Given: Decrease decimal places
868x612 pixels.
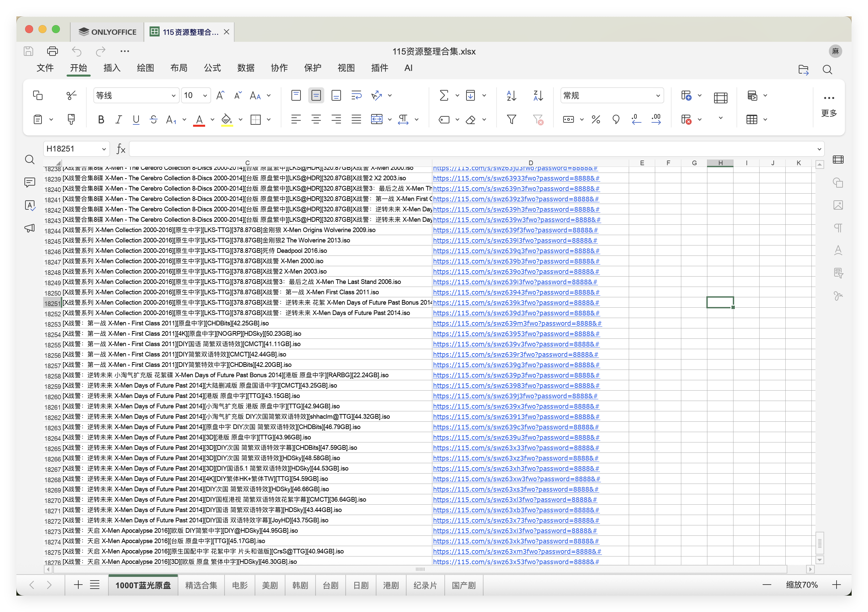Looking at the screenshot, I should 636,119.
